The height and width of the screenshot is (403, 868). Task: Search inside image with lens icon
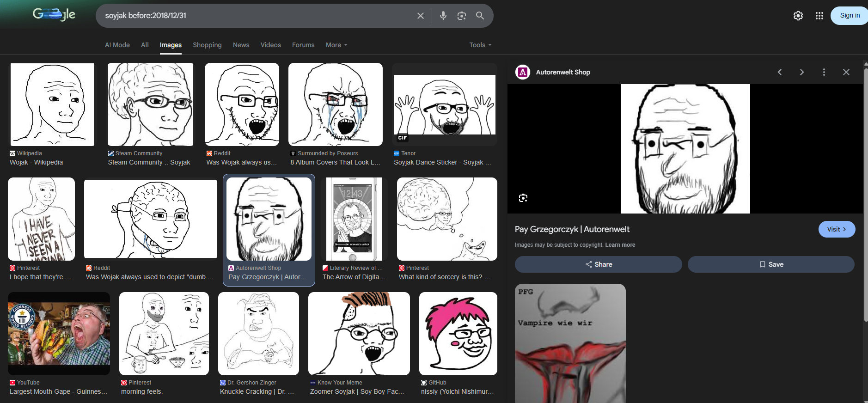coord(523,198)
